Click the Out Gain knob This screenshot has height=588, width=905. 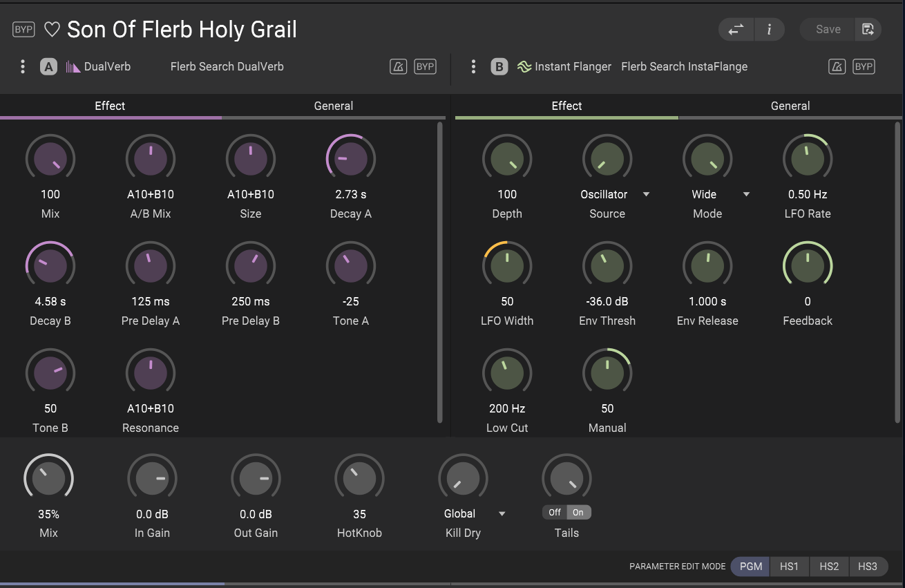pyautogui.click(x=256, y=479)
